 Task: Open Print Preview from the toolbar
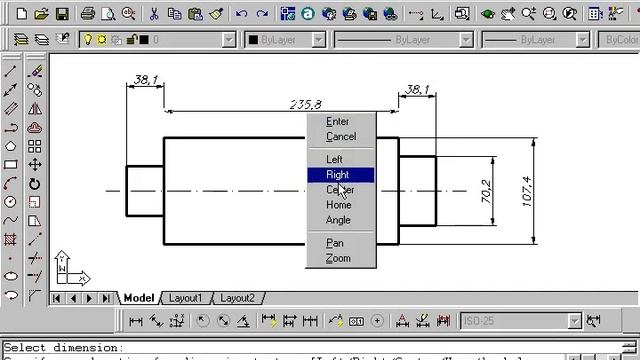108,14
